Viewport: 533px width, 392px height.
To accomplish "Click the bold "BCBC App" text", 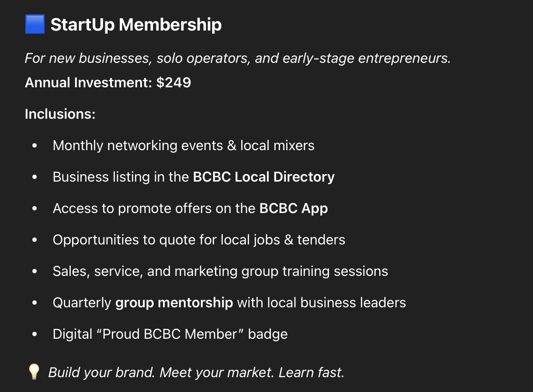I will pos(294,208).
